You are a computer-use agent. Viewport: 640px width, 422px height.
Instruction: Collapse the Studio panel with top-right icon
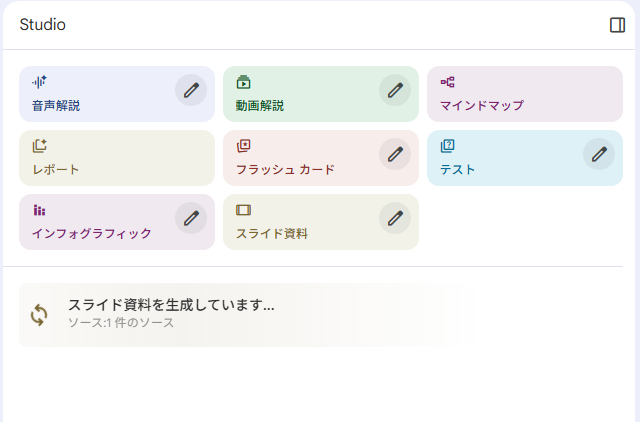617,25
